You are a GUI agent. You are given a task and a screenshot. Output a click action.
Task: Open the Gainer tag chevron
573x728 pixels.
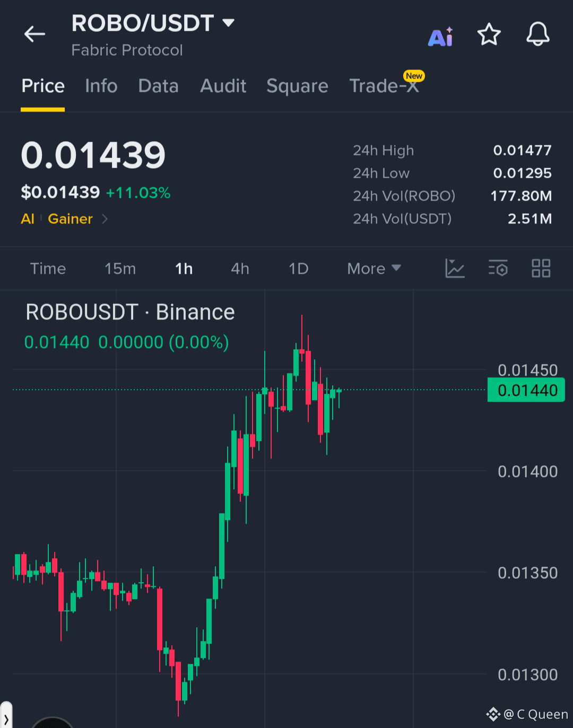[x=105, y=219]
